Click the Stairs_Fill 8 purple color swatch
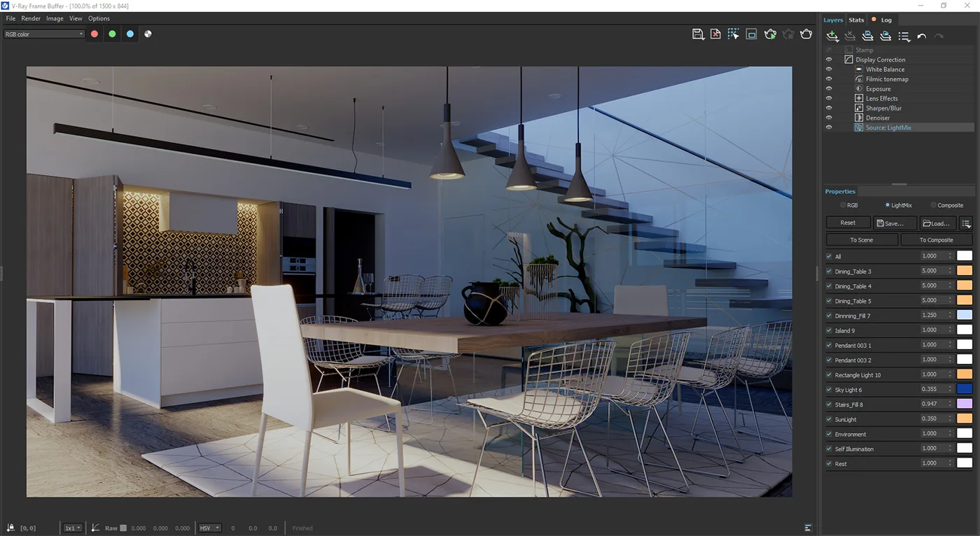 (965, 404)
